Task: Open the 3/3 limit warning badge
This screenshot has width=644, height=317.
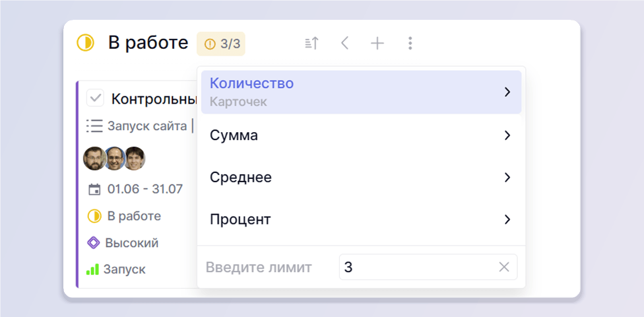Action: click(221, 44)
